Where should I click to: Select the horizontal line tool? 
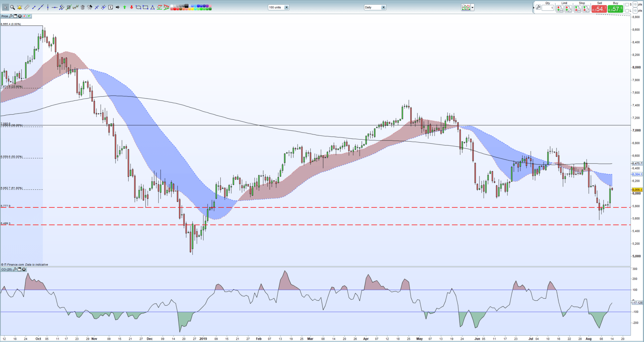(x=54, y=7)
